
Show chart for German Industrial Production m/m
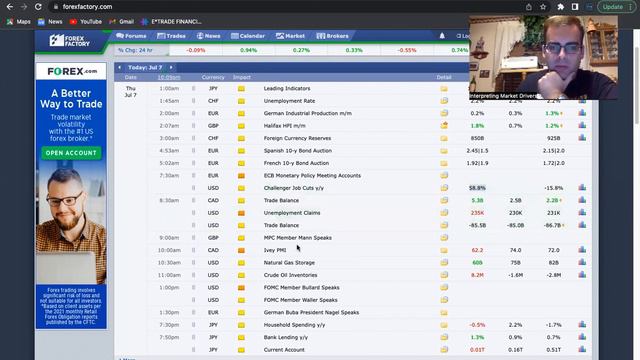(582, 113)
